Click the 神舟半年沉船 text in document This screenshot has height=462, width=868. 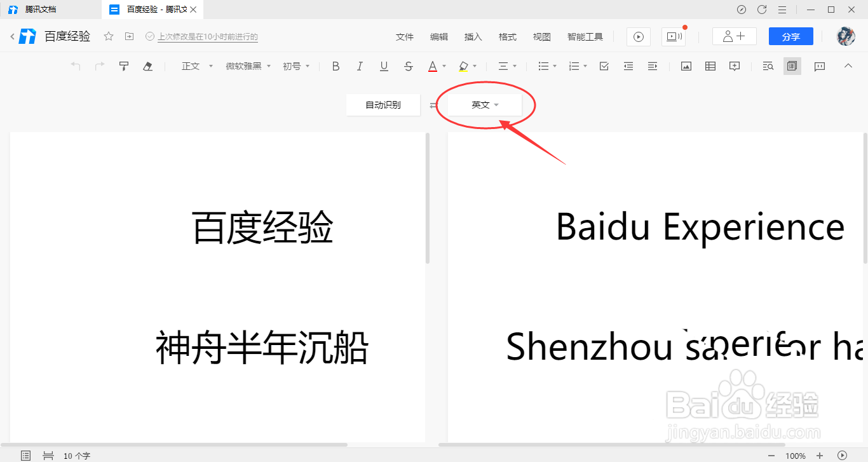click(262, 348)
